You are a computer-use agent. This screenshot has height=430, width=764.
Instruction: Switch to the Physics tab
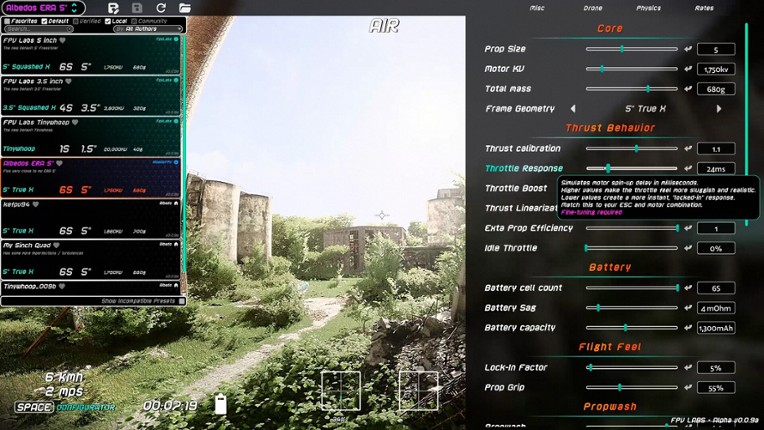[648, 8]
